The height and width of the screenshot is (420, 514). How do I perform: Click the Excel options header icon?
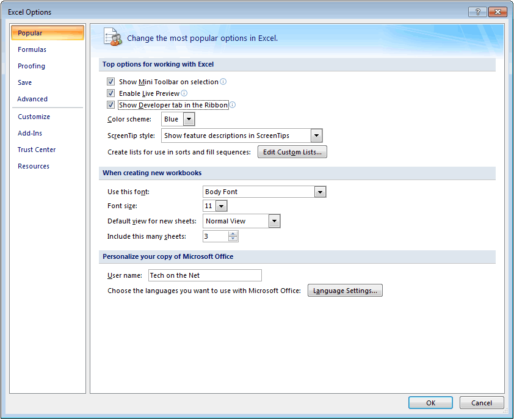(113, 37)
